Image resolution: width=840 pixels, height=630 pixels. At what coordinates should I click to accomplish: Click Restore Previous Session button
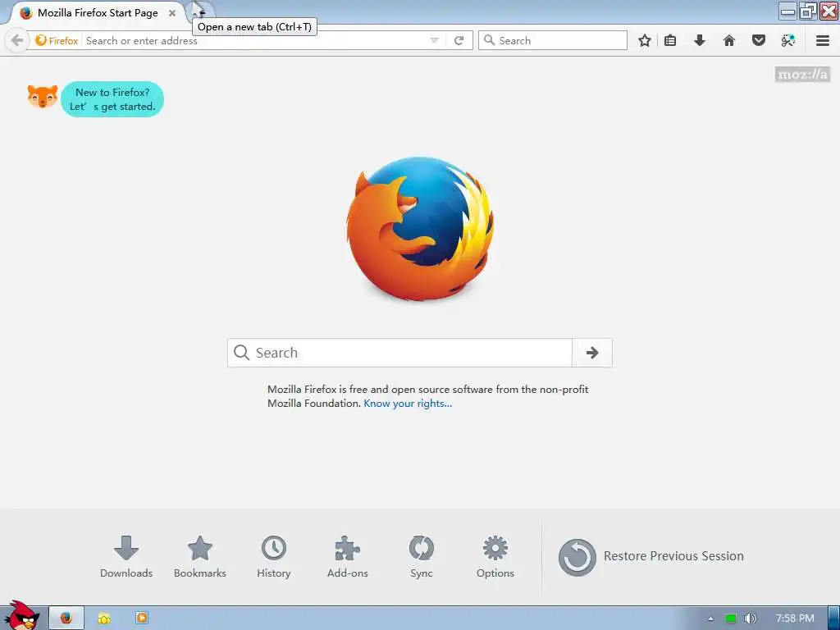coord(651,557)
